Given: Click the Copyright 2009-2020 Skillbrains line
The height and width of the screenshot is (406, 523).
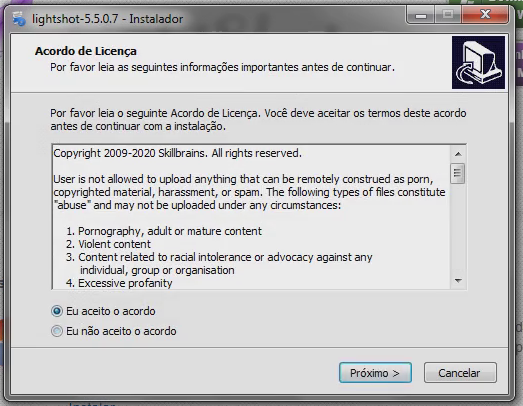Looking at the screenshot, I should [177, 153].
